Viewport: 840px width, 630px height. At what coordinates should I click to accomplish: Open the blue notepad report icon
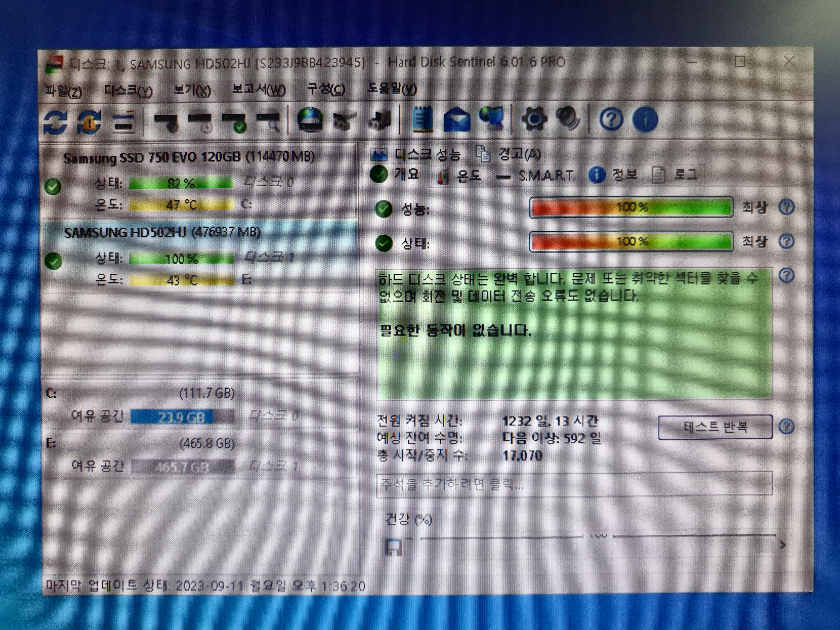coord(423,120)
